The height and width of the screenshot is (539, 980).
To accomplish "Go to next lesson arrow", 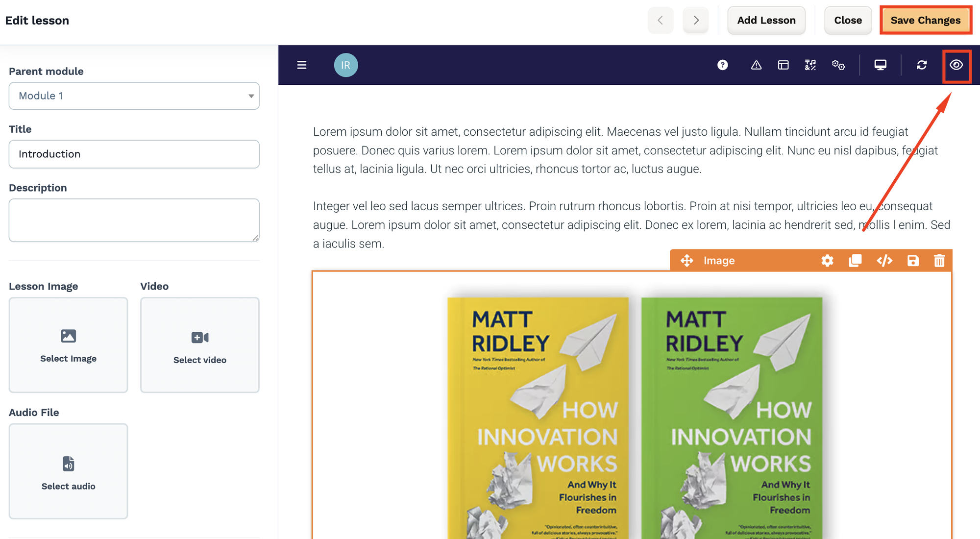I will tap(696, 20).
